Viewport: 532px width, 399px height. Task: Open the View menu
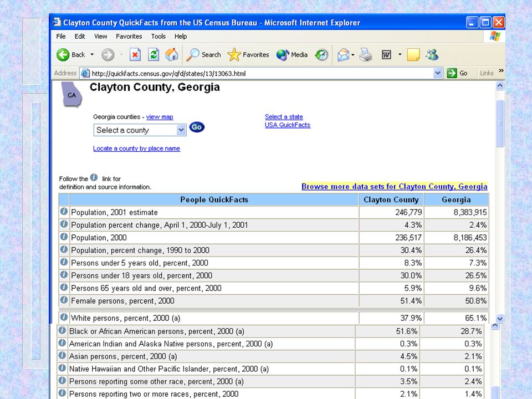point(100,37)
